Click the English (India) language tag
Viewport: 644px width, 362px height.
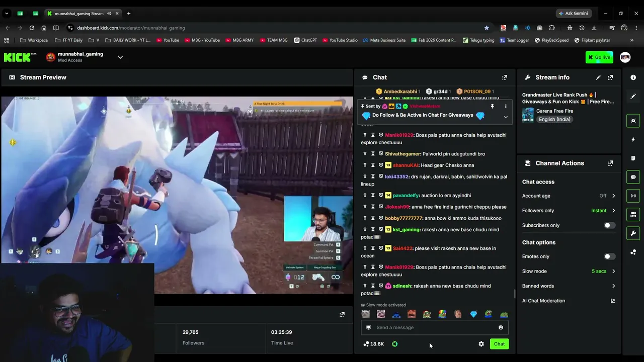coord(554,120)
